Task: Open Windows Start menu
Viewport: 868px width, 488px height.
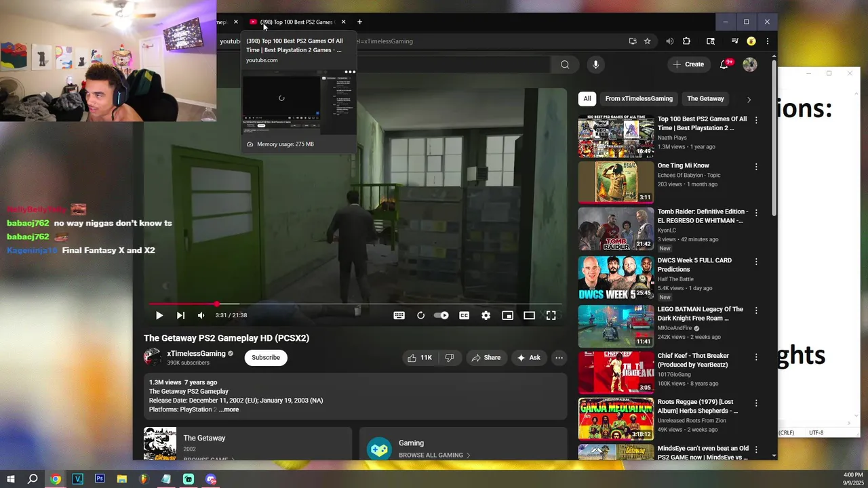Action: click(x=11, y=479)
